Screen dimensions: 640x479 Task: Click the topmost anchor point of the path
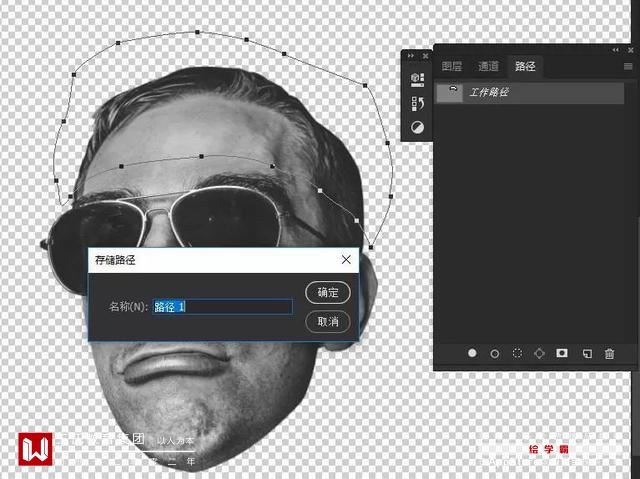point(197,32)
